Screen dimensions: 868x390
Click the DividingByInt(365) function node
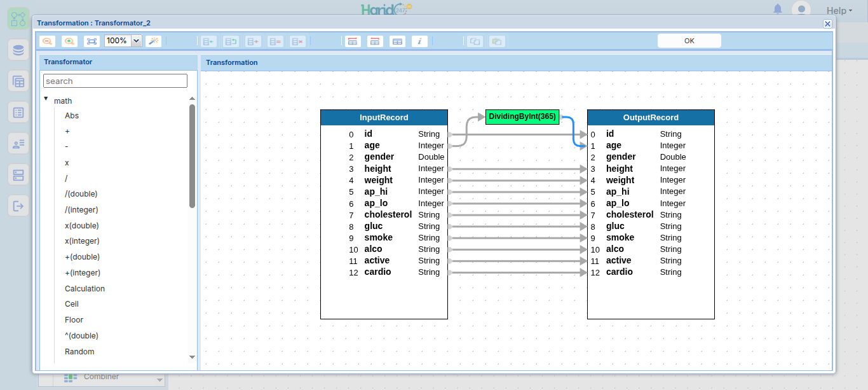(x=522, y=117)
